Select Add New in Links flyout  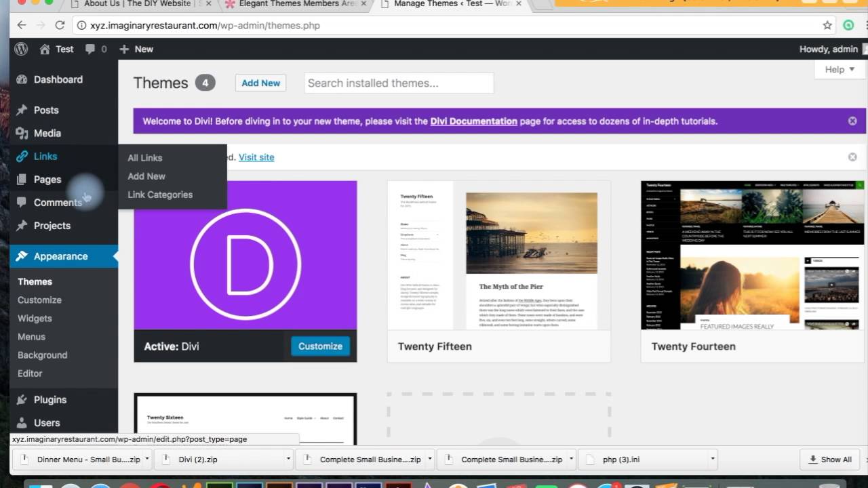(x=146, y=176)
